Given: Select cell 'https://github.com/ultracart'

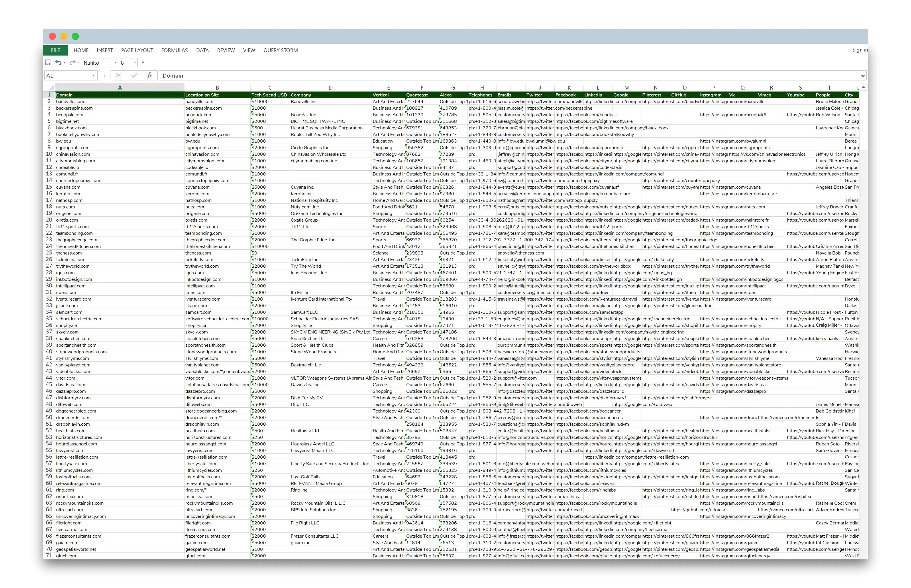Looking at the screenshot, I should click(699, 510).
